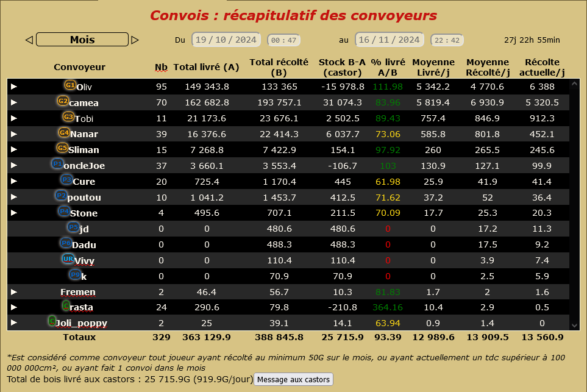Sort by the Convoyeur column header
Viewport: 587px width, 392px height.
(x=79, y=67)
